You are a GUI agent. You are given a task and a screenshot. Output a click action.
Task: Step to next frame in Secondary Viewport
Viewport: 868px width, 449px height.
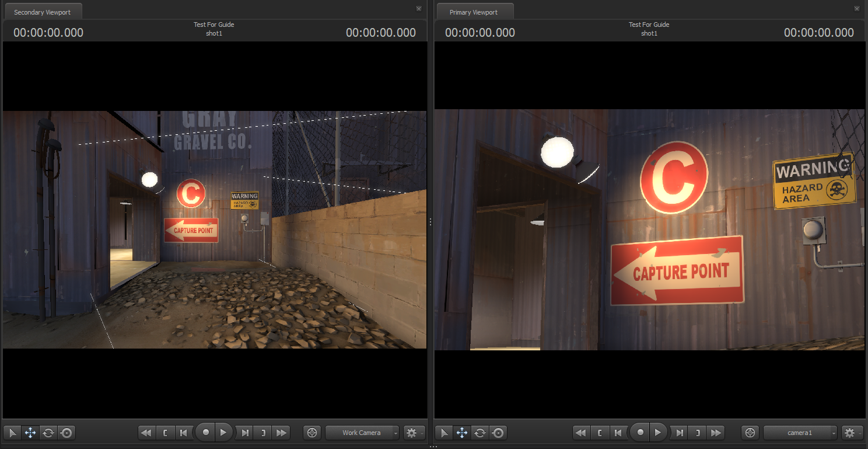[245, 433]
